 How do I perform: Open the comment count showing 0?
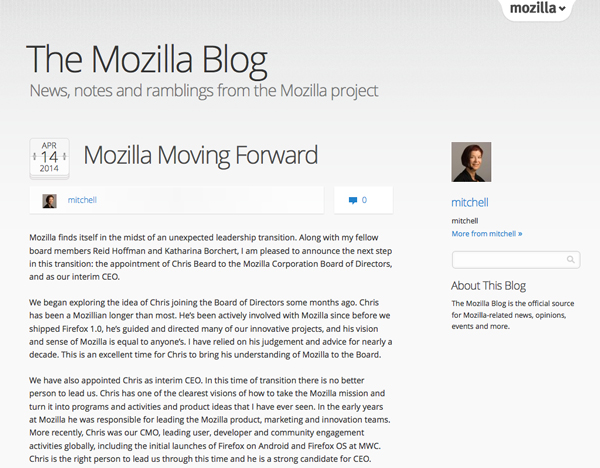364,200
